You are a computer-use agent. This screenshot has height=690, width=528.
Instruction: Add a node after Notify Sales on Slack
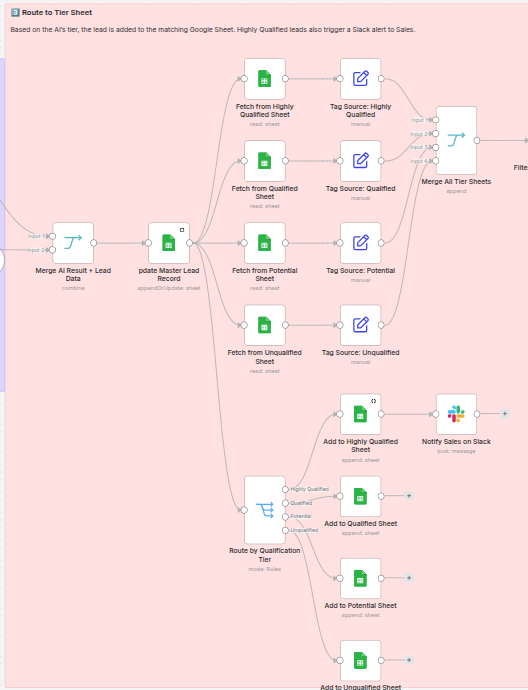[x=505, y=414]
